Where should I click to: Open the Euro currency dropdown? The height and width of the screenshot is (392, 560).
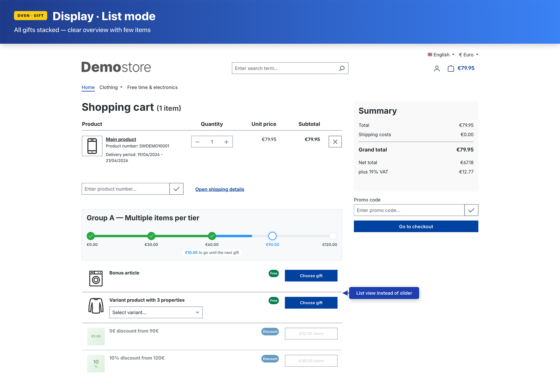468,55
